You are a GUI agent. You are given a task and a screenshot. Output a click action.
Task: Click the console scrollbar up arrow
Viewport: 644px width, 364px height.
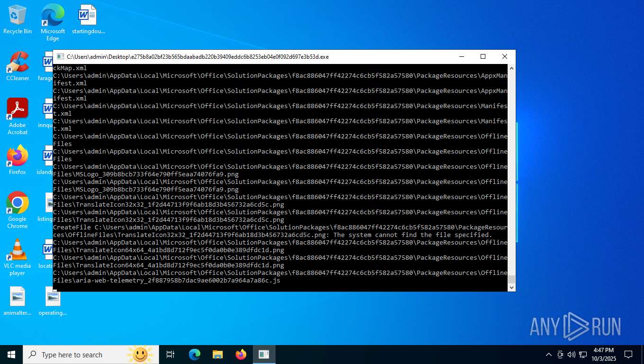click(511, 68)
